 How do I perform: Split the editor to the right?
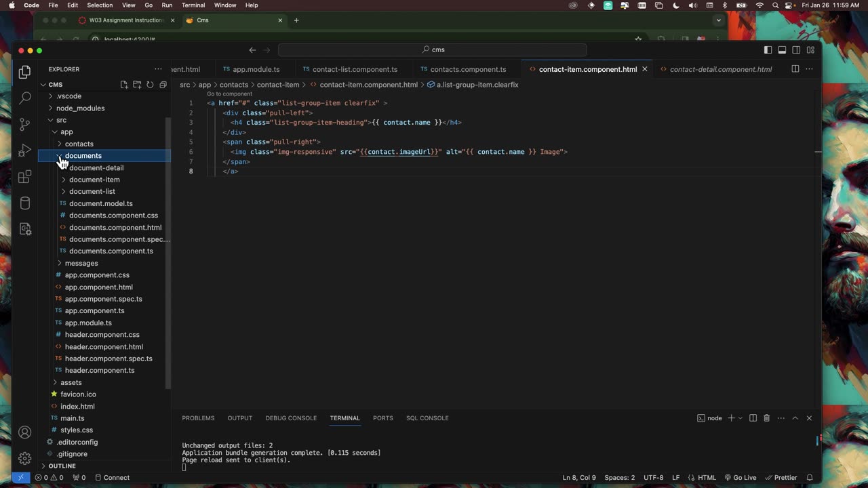tap(795, 69)
